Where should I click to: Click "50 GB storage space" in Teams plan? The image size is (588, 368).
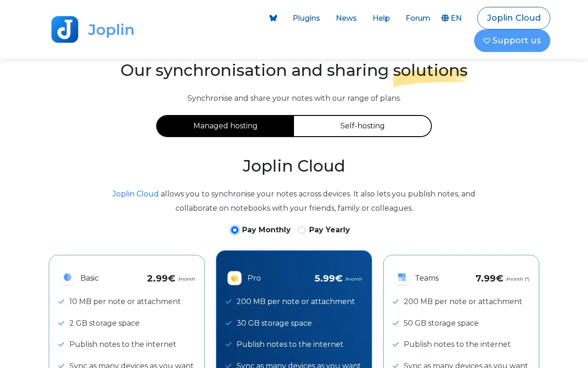pos(441,323)
